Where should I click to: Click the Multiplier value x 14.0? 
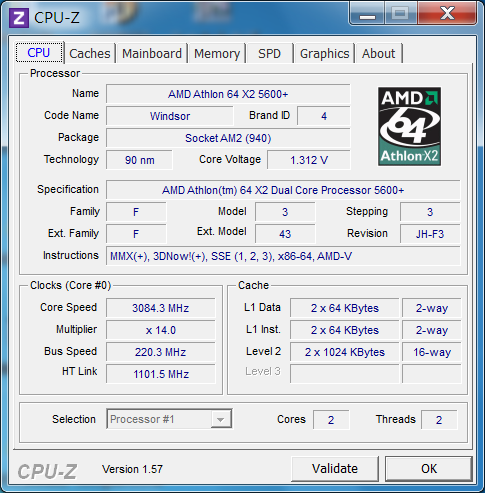[x=161, y=330]
